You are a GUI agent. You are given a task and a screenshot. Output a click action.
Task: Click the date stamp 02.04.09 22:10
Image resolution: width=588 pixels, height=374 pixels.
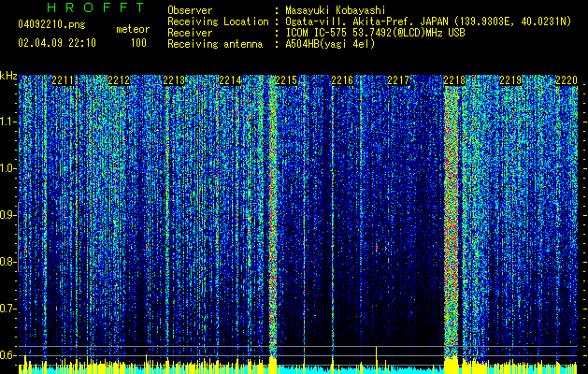click(x=57, y=43)
